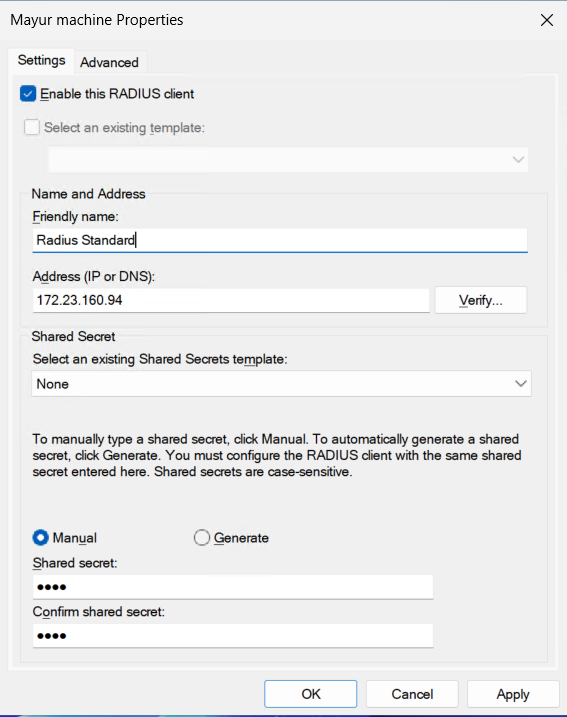This screenshot has height=717, width=567.
Task: Click the Confirm shared secret field
Action: click(233, 636)
